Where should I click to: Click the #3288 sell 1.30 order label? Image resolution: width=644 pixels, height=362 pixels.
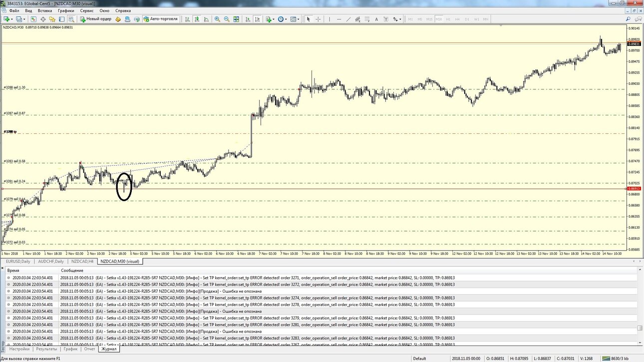click(14, 87)
